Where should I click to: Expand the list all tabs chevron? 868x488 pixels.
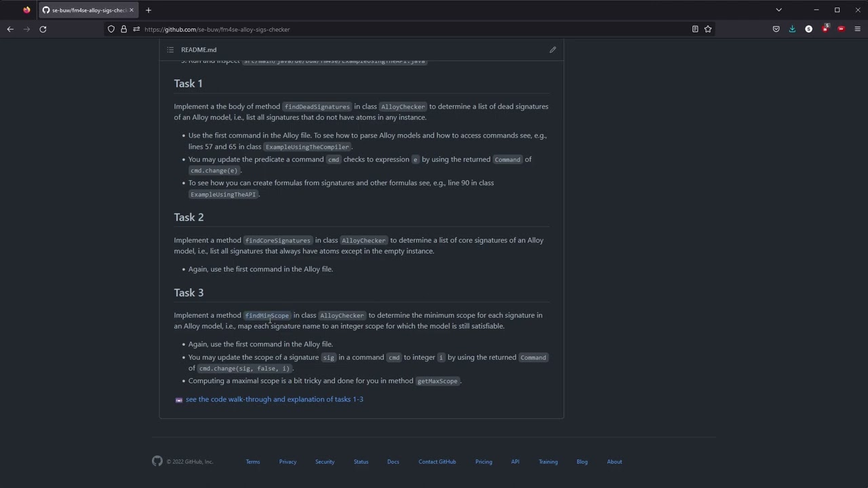click(778, 10)
